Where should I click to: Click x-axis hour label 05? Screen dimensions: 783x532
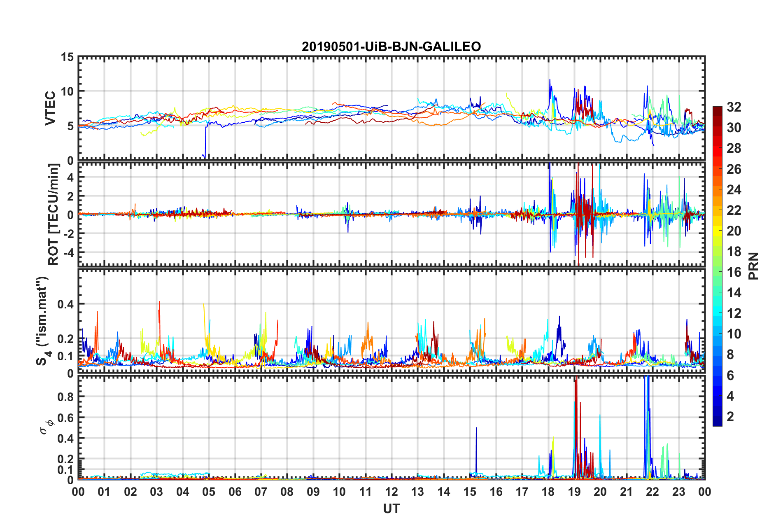coord(209,492)
